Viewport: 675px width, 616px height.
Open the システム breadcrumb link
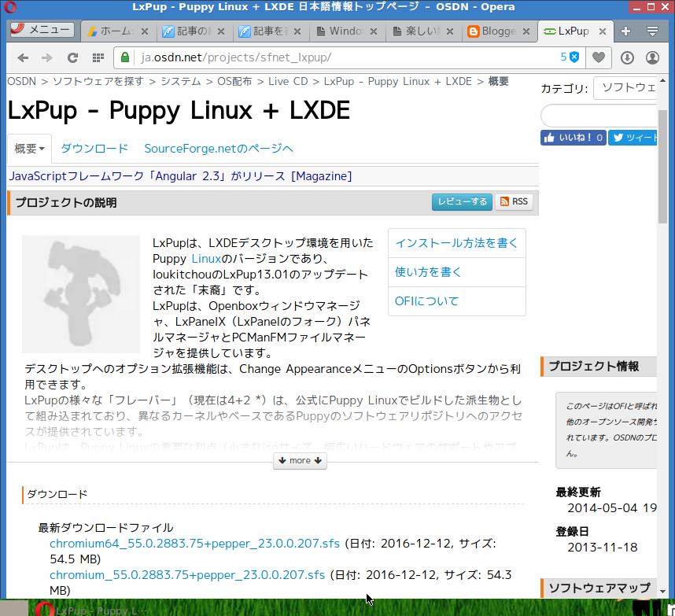pyautogui.click(x=181, y=81)
